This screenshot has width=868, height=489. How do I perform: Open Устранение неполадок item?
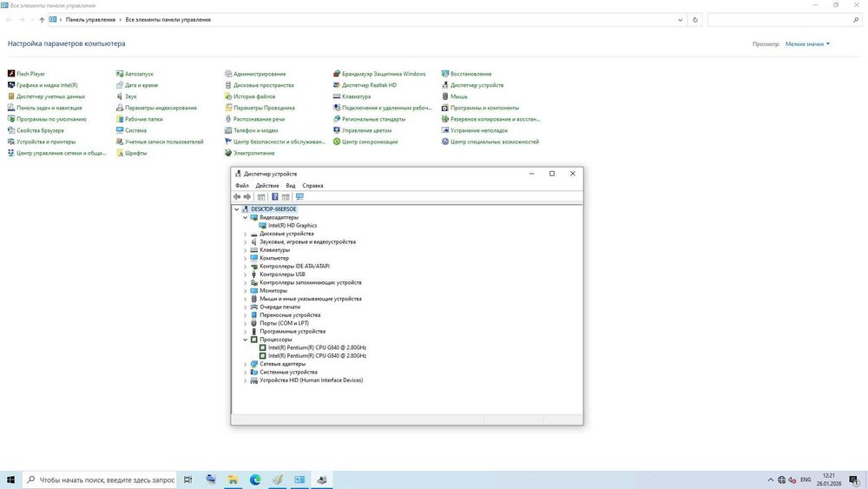475,130
